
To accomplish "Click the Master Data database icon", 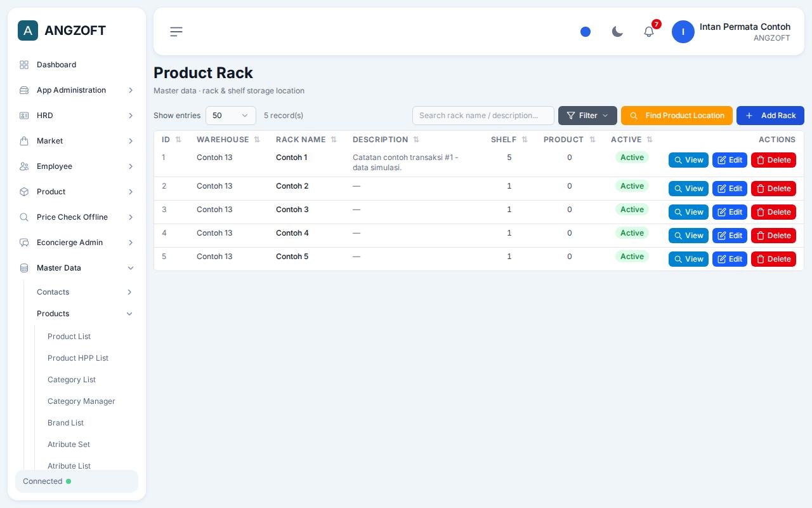I will (24, 268).
